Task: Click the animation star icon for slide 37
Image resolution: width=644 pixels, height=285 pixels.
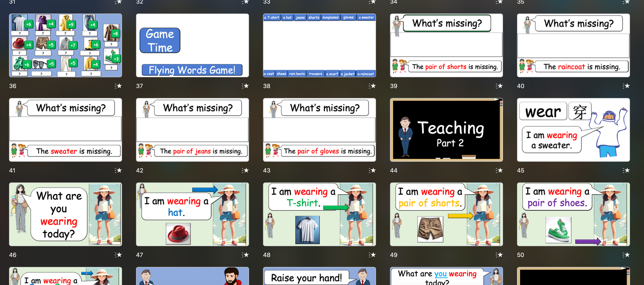Action: click(245, 86)
